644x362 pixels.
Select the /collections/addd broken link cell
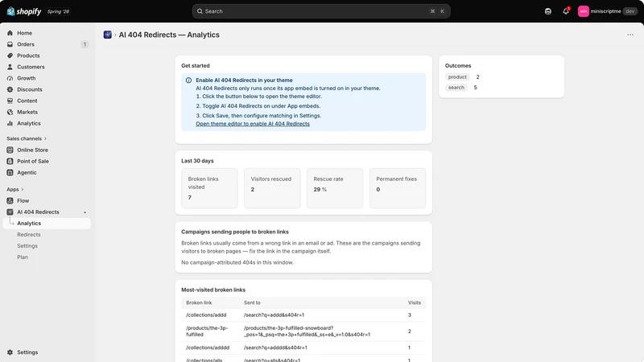click(x=206, y=315)
